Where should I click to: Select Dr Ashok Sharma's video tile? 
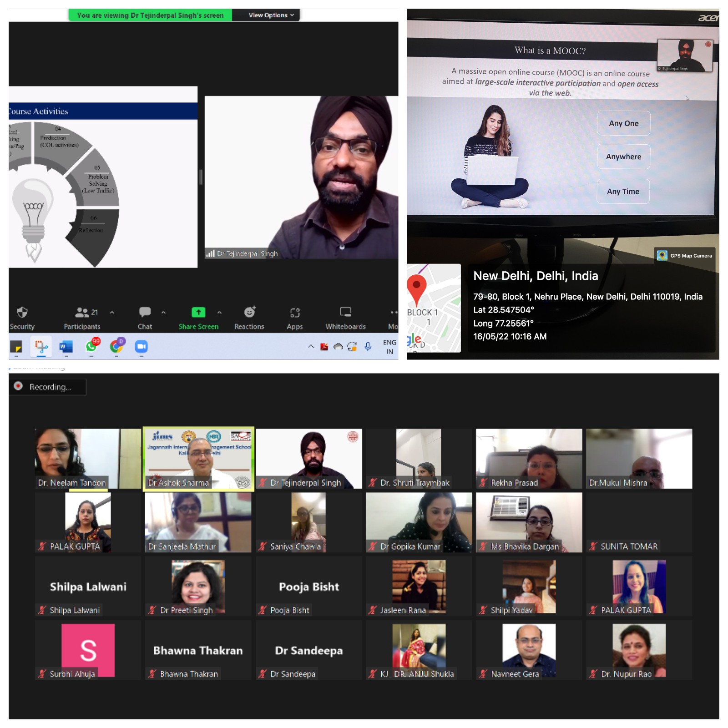[x=198, y=459]
